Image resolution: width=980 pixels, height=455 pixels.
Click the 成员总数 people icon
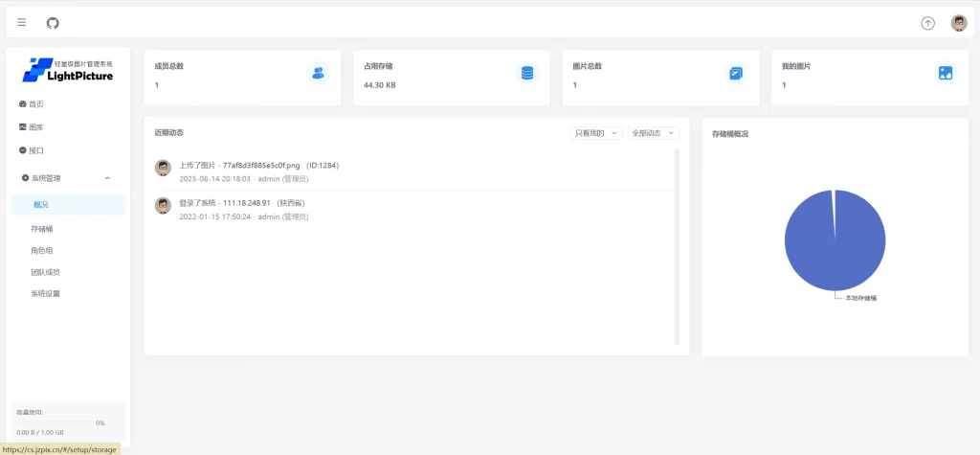coord(318,73)
